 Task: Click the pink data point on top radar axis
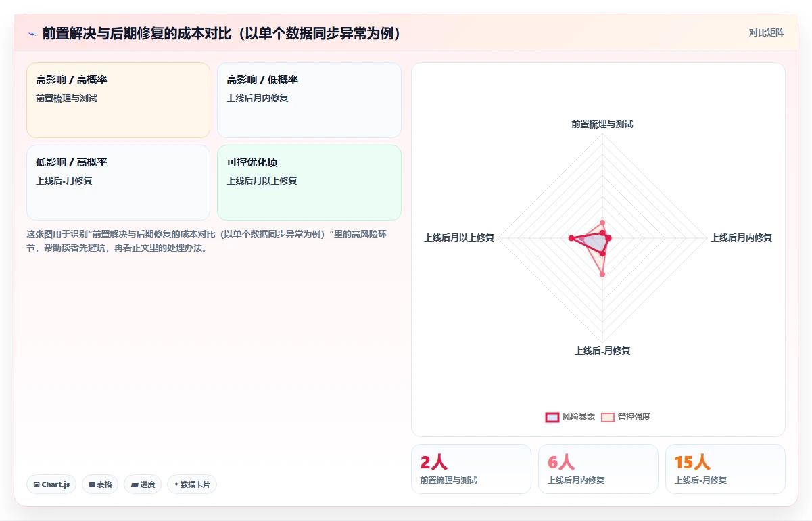(602, 223)
